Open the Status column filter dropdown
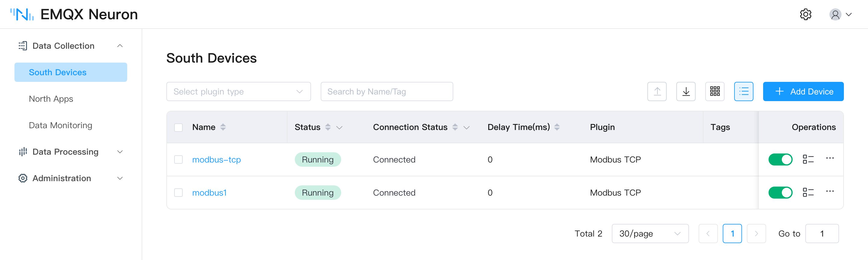The height and width of the screenshot is (260, 868). tap(339, 128)
